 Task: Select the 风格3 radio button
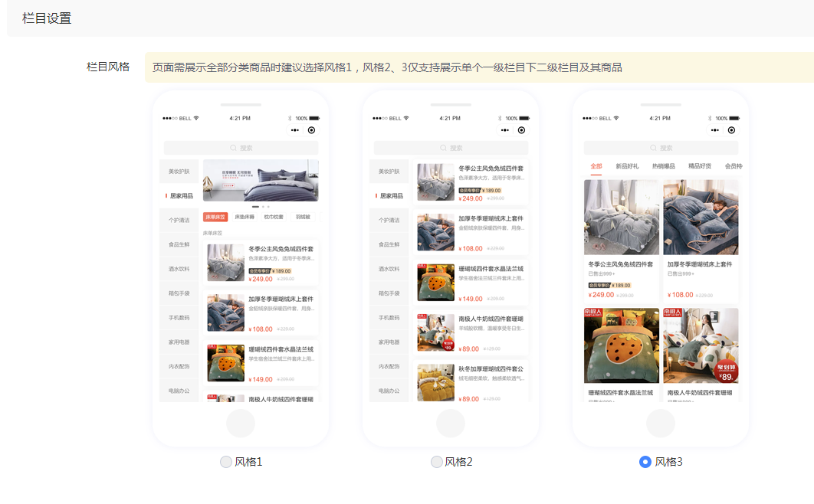[645, 461]
